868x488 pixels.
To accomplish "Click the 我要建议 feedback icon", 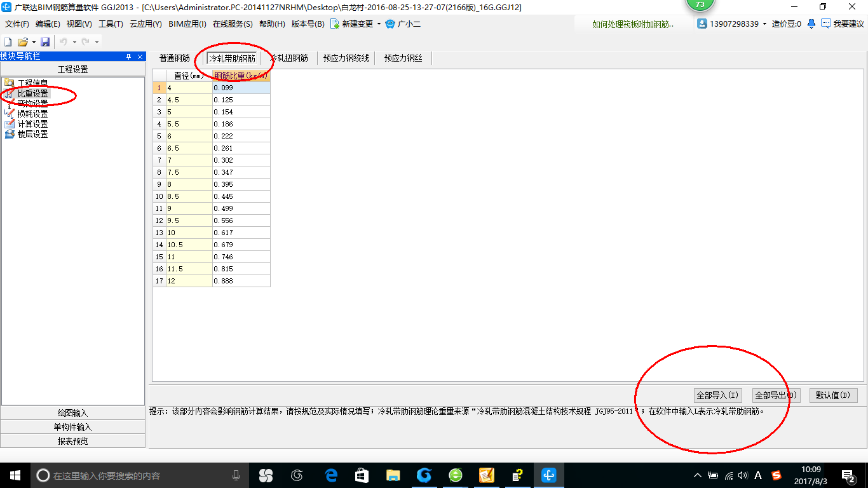I will [x=826, y=24].
